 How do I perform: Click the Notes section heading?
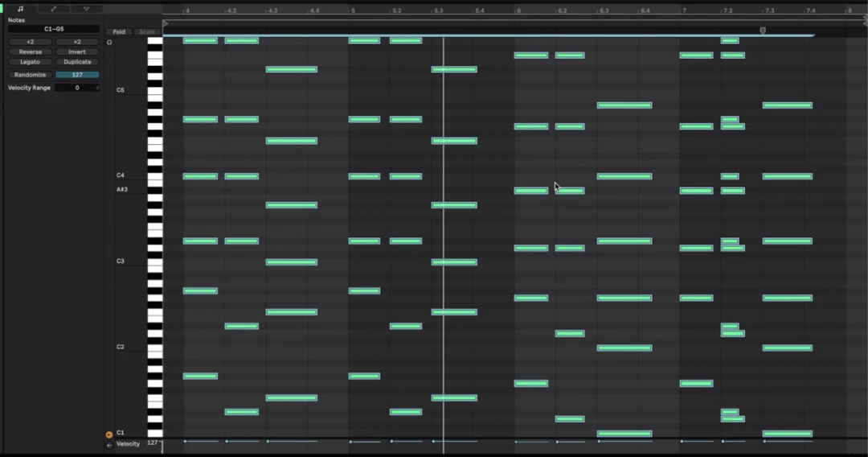click(17, 20)
